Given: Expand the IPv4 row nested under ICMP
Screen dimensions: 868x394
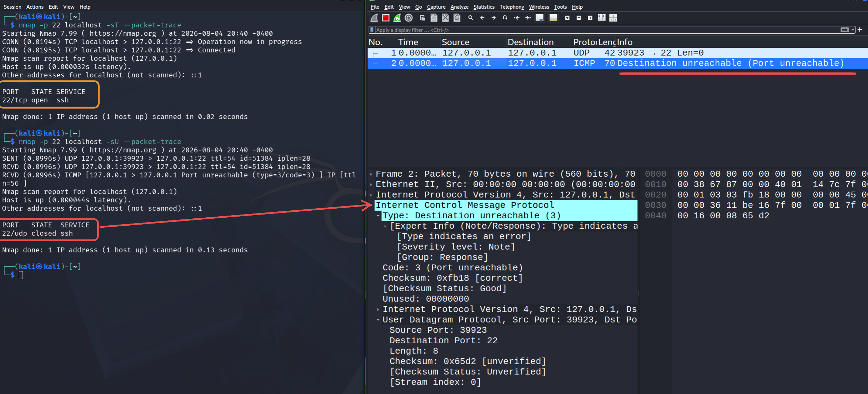Looking at the screenshot, I should (x=378, y=309).
